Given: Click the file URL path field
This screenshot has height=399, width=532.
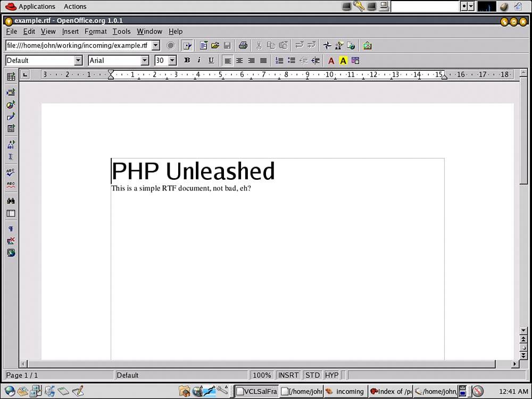Looking at the screenshot, I should coord(78,46).
